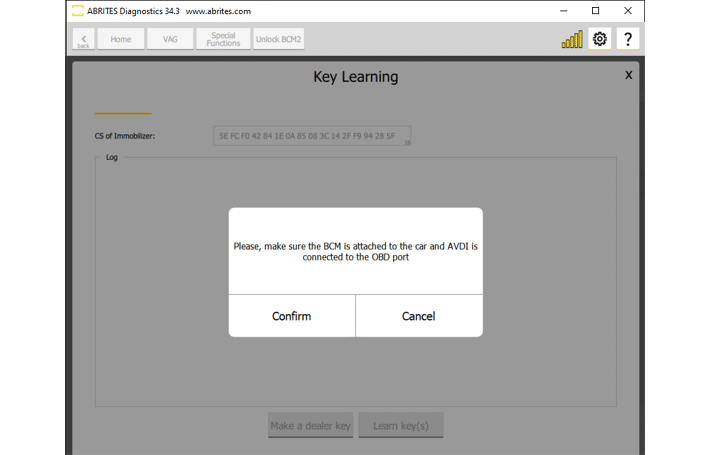This screenshot has width=710, height=455.
Task: Open Special Functions in the toolbar
Action: click(x=223, y=39)
